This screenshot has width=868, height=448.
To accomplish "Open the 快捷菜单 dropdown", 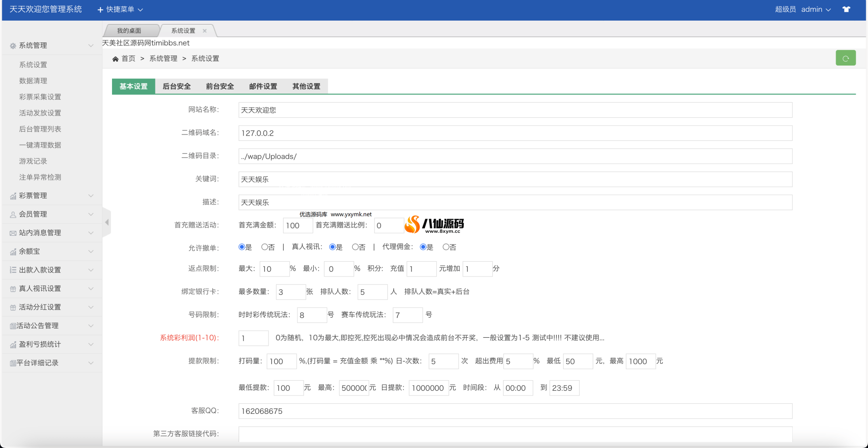I will [x=119, y=9].
